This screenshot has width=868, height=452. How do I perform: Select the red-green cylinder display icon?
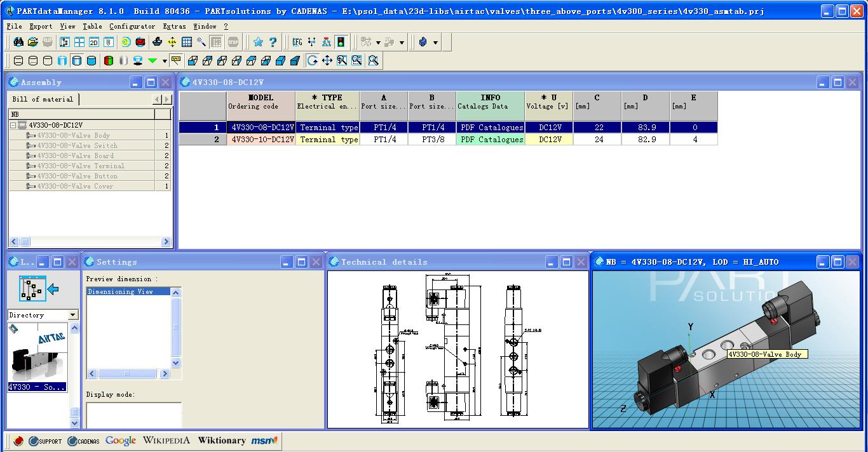[x=108, y=60]
